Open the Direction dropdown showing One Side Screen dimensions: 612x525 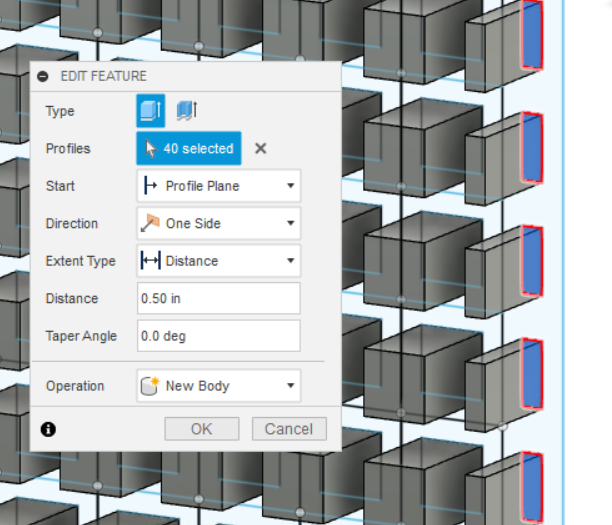click(219, 223)
